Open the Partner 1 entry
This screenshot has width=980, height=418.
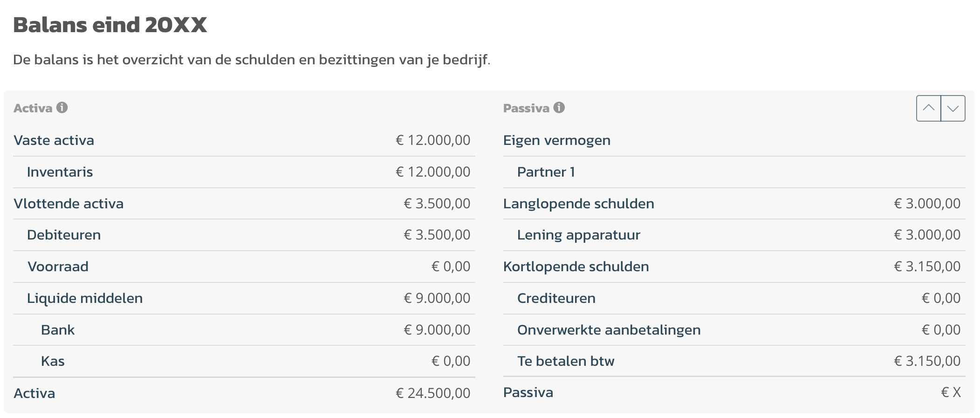click(734, 172)
